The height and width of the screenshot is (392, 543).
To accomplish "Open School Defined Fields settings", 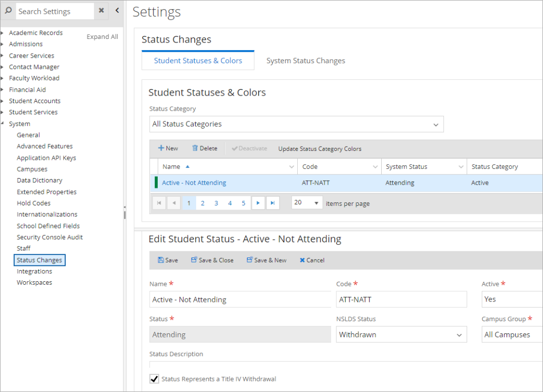I will tap(48, 226).
